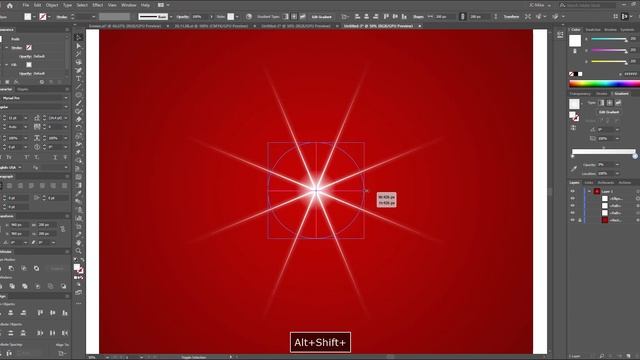Screen dimensions: 640x360
Task: Select the freeform gradient type in control bar
Action: pos(302,17)
